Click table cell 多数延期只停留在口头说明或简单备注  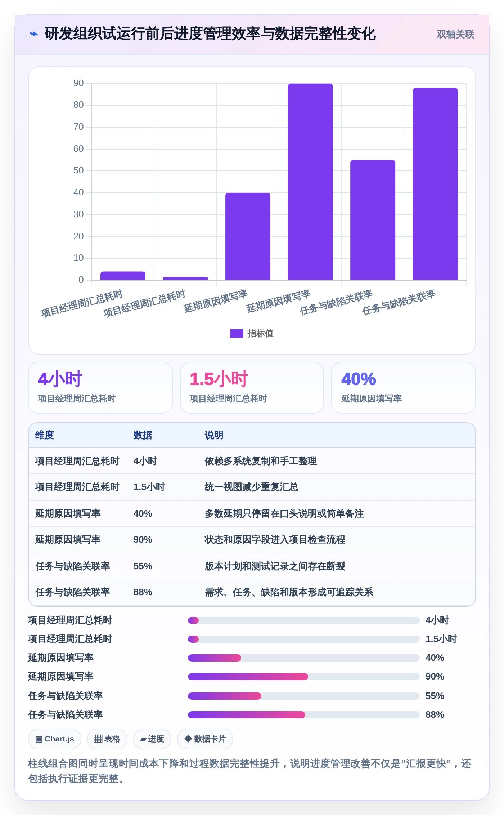point(284,513)
